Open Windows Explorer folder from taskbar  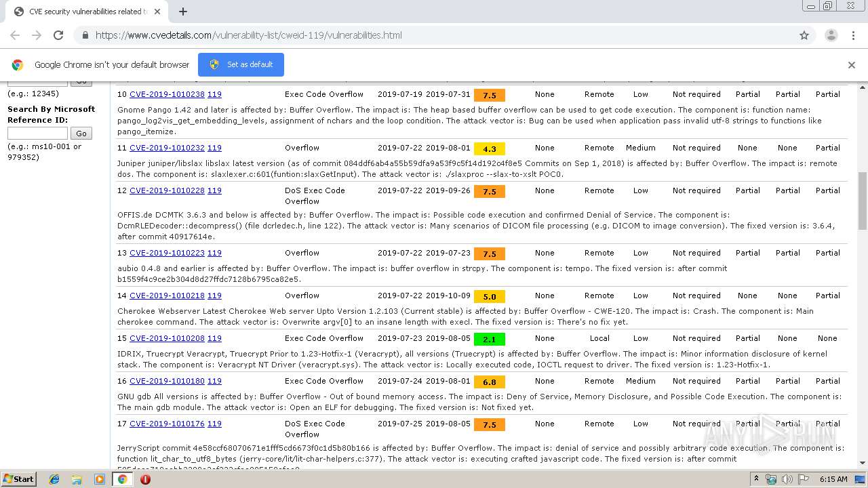click(x=77, y=479)
